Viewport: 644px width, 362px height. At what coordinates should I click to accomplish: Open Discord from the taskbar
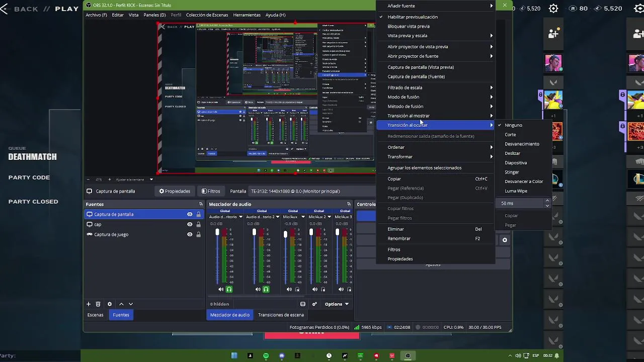[282, 355]
